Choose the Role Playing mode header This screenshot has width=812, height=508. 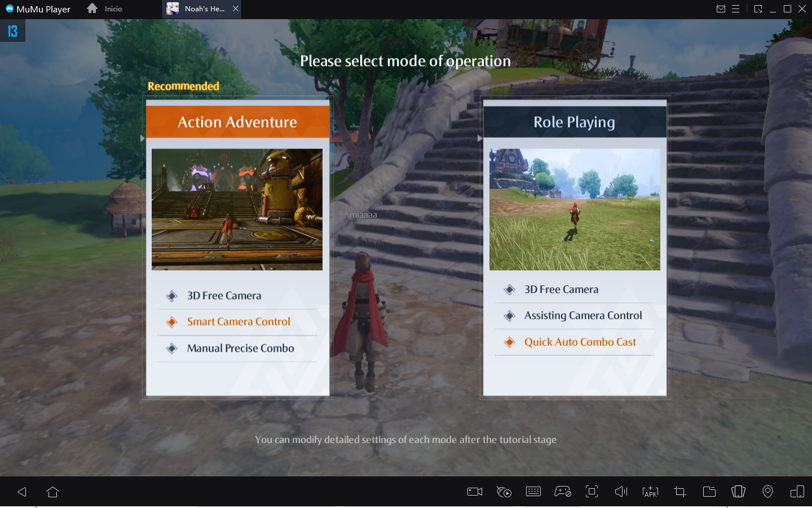[x=575, y=122]
